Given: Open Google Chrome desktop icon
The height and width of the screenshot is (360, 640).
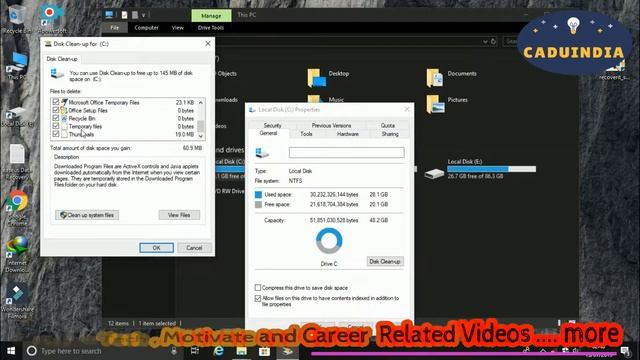Looking at the screenshot, I should pyautogui.click(x=17, y=207).
